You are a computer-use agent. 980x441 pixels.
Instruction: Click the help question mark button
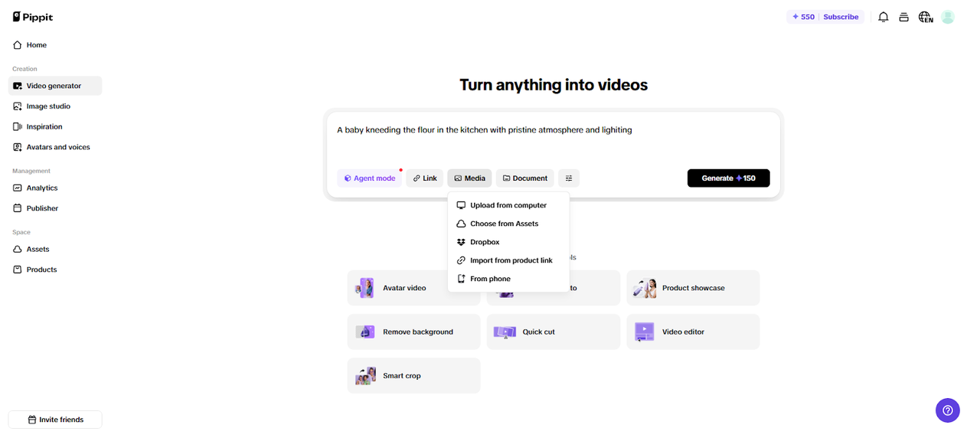point(947,410)
